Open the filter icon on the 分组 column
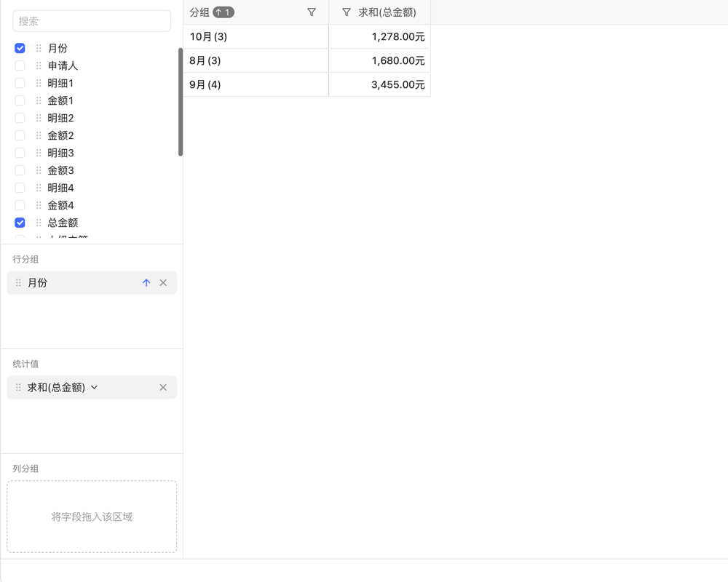The height and width of the screenshot is (582, 728). click(x=311, y=12)
